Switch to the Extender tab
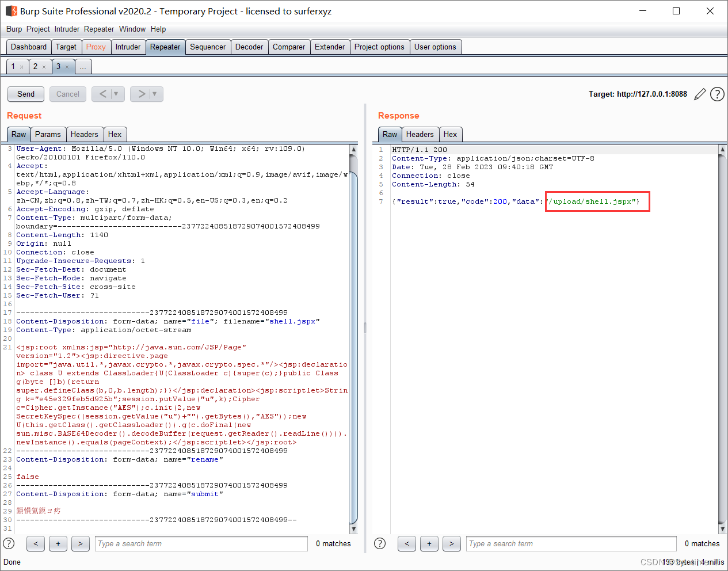Image resolution: width=728 pixels, height=571 pixels. pyautogui.click(x=330, y=47)
